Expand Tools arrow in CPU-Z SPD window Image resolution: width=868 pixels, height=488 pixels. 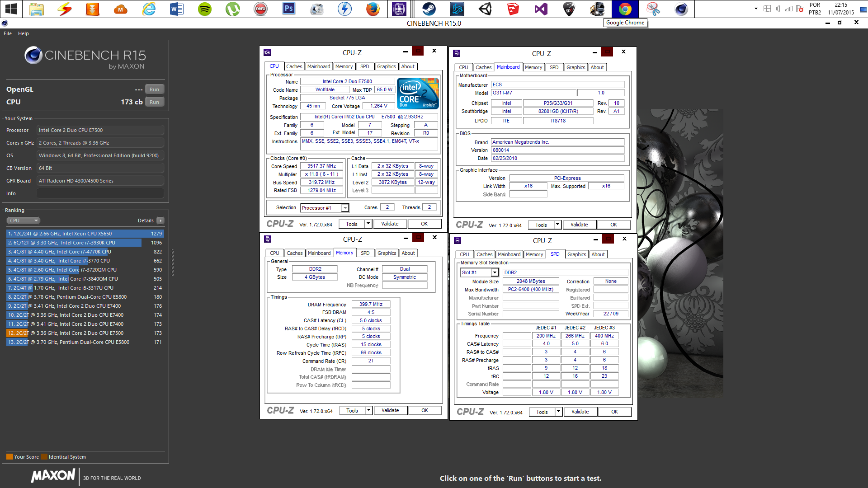coord(558,412)
